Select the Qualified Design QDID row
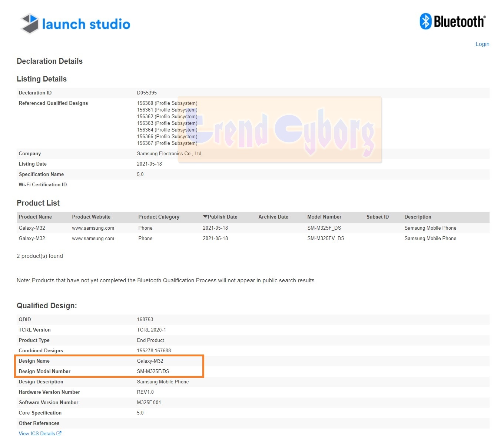 point(148,319)
